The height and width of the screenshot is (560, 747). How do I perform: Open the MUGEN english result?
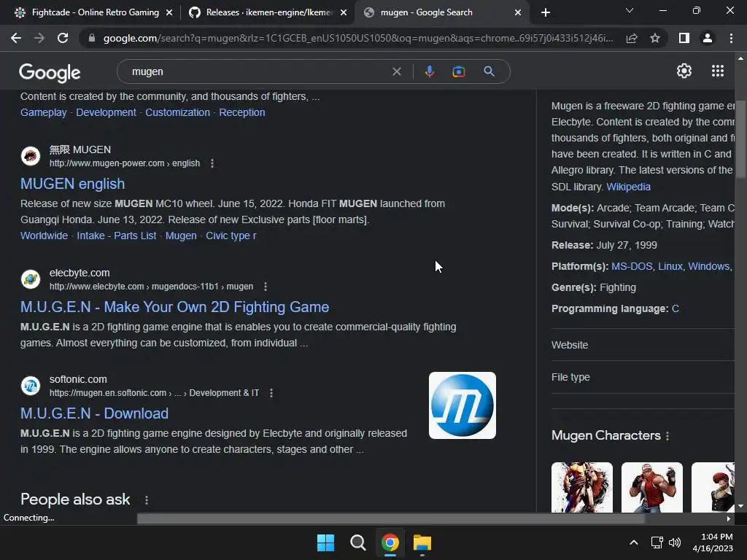[72, 184]
